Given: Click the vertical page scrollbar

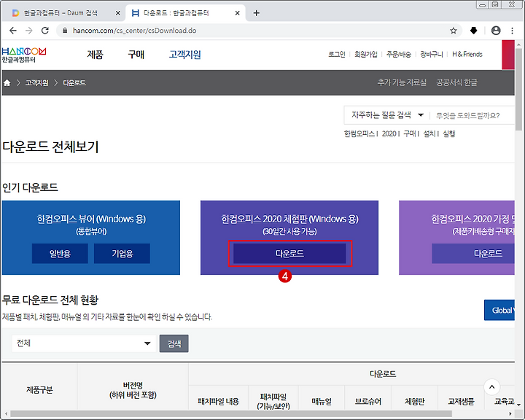Looking at the screenshot, I should tap(518, 90).
